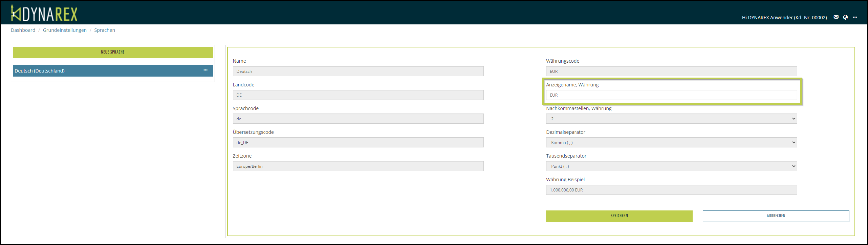This screenshot has width=868, height=245.
Task: Select Deutsch (Deutschland) in language list
Action: pyautogui.click(x=102, y=71)
